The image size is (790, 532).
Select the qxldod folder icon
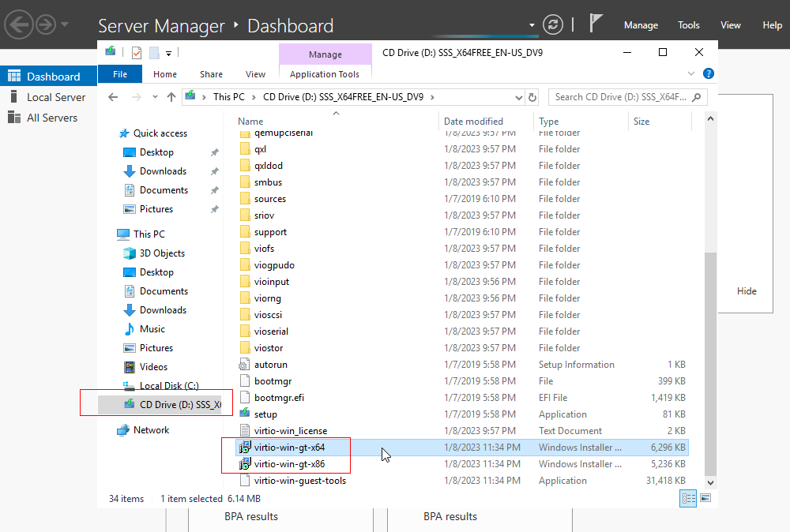245,166
